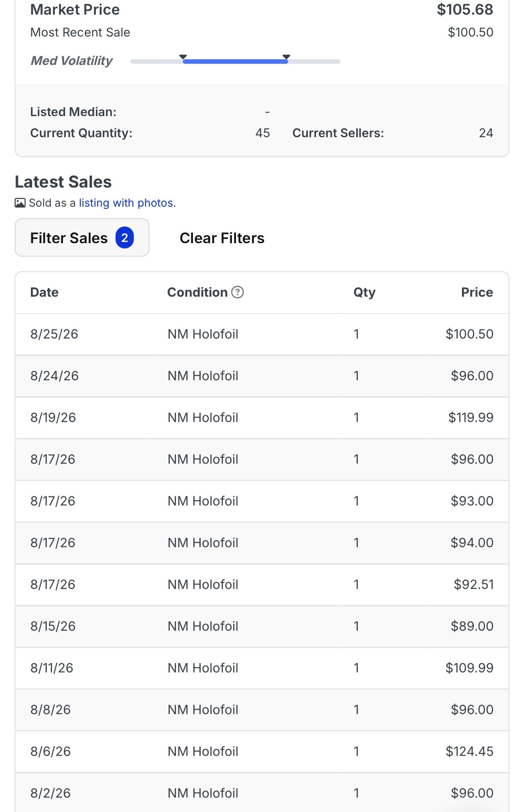Click the $105.68 market price value
Image resolution: width=524 pixels, height=812 pixels.
[x=465, y=9]
